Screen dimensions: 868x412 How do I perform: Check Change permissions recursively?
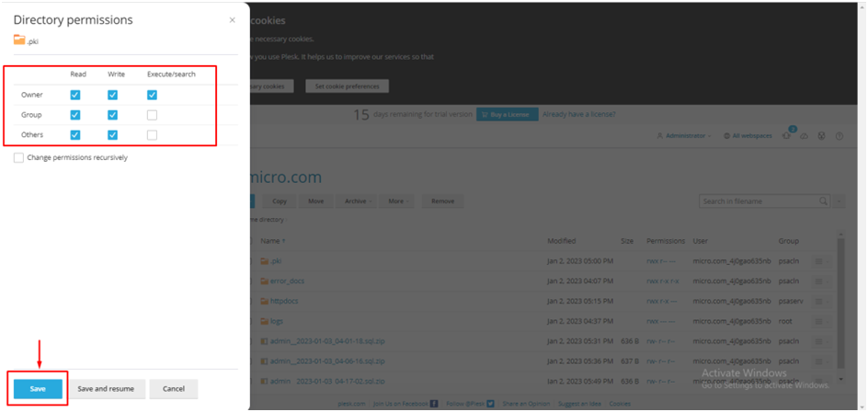pyautogui.click(x=19, y=157)
